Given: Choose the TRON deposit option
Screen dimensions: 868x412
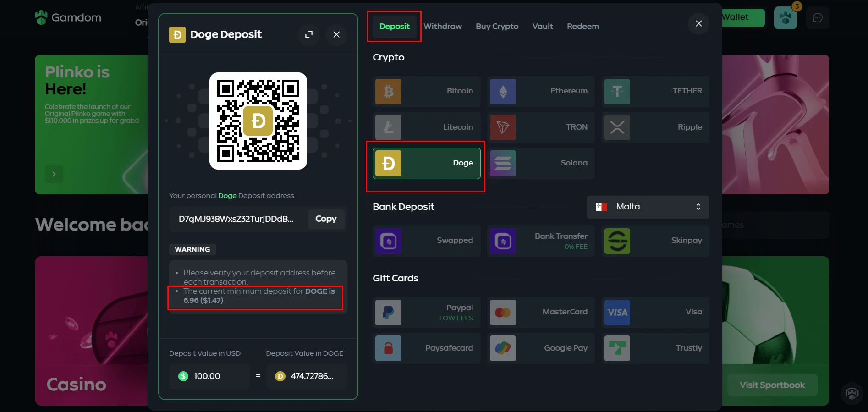Looking at the screenshot, I should pyautogui.click(x=541, y=127).
